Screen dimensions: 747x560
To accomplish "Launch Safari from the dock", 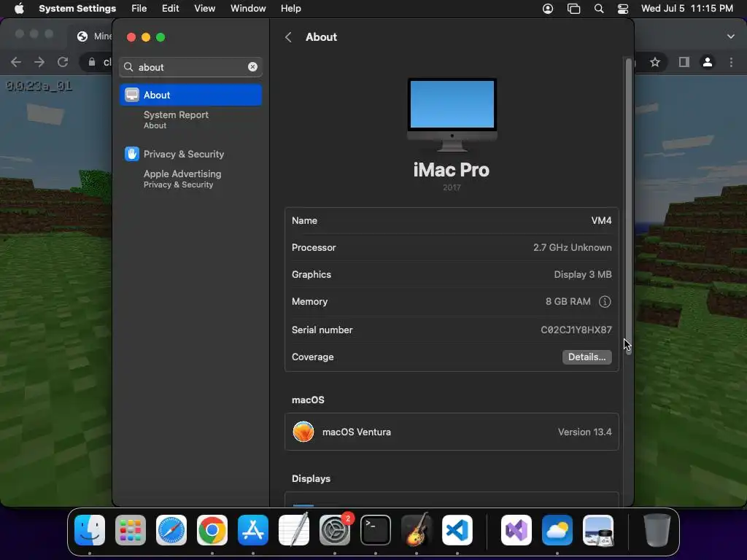I will point(171,530).
